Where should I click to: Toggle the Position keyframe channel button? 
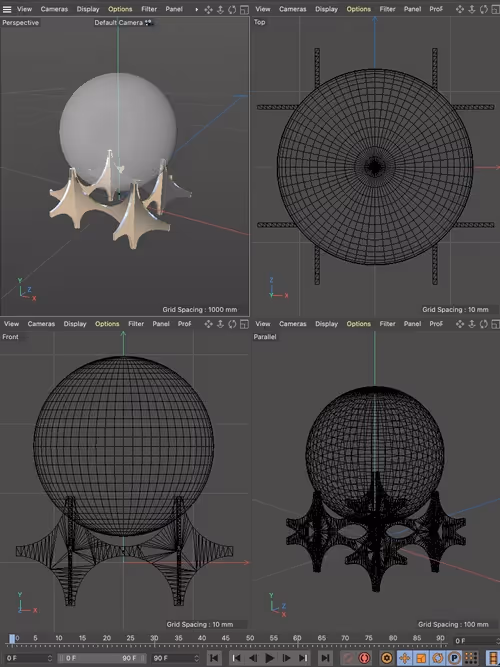tap(404, 658)
